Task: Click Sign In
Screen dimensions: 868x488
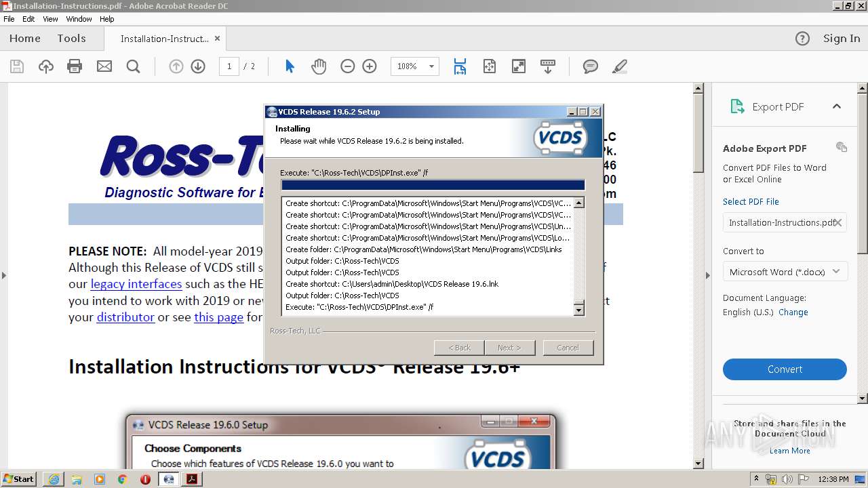Action: pyautogui.click(x=842, y=39)
